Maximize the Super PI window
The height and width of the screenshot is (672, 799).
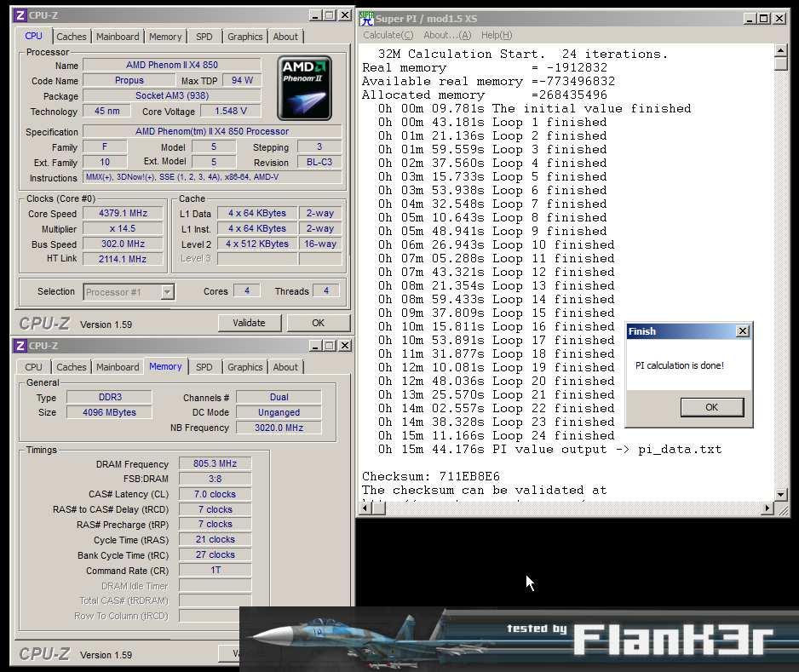tap(763, 19)
